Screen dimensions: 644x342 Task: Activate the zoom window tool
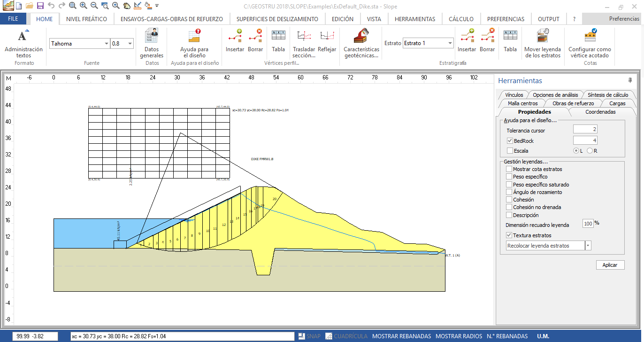[x=105, y=6]
